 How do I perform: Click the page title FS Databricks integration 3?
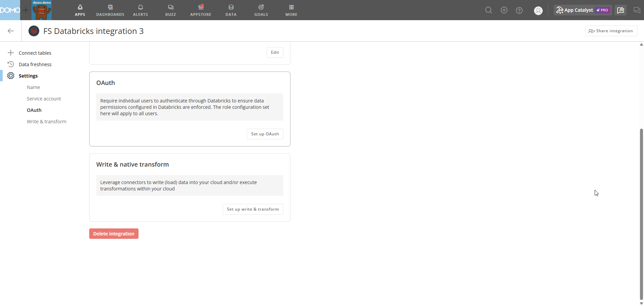point(94,31)
